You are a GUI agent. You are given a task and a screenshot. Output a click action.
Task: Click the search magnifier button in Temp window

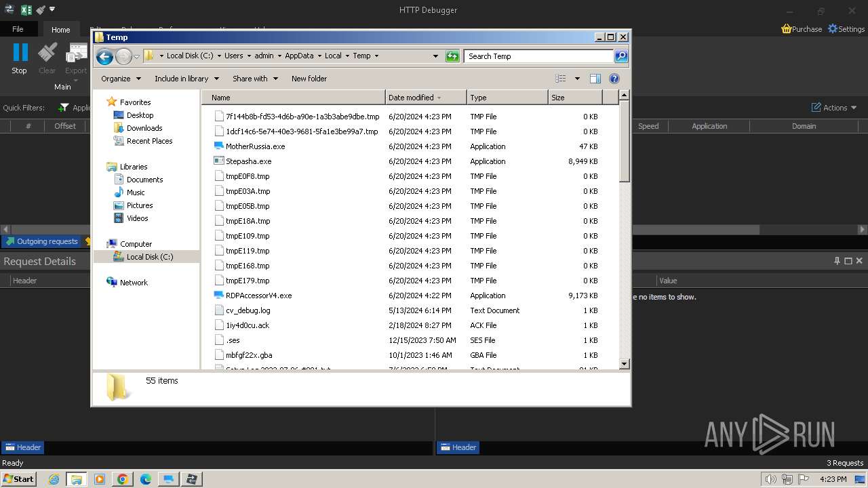click(x=621, y=56)
